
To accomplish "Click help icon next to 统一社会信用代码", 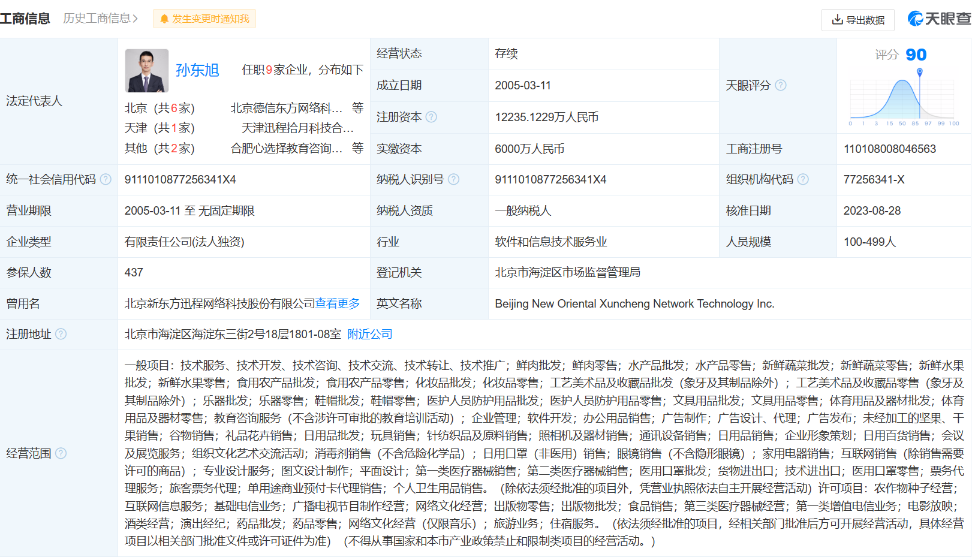I will click(106, 179).
